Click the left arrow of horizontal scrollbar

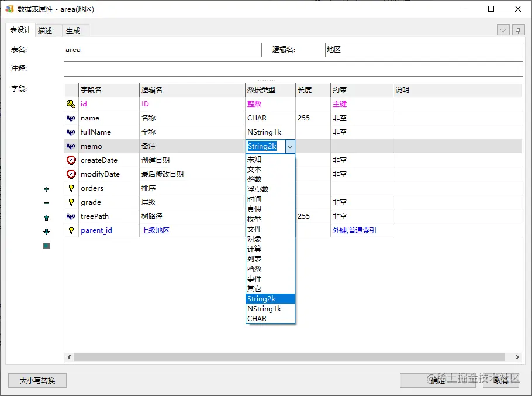coord(69,357)
